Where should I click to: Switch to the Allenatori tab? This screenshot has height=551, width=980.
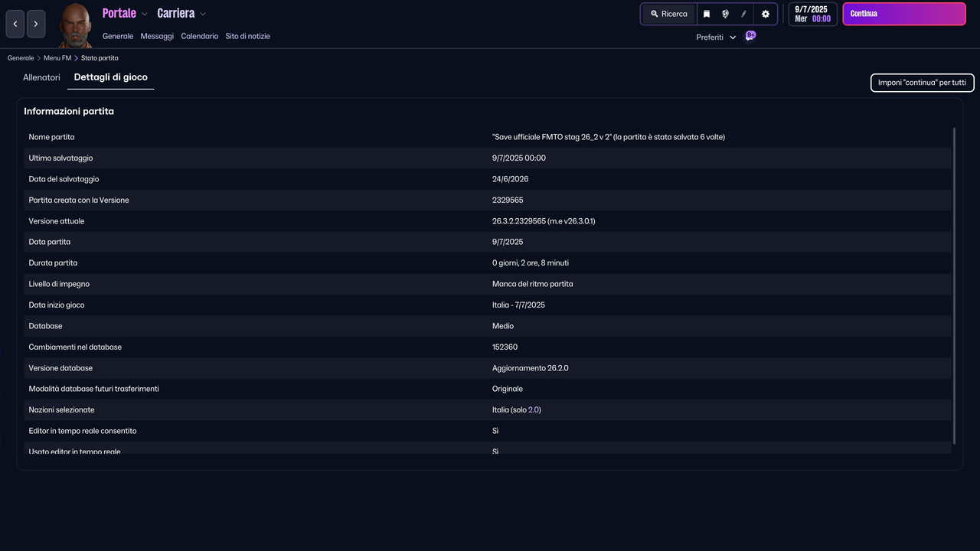(x=41, y=77)
